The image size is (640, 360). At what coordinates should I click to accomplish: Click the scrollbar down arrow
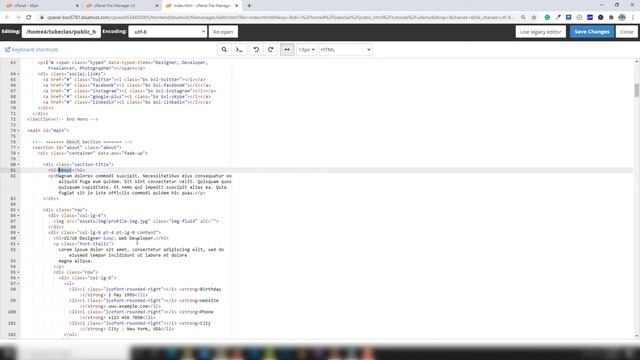pyautogui.click(x=637, y=336)
